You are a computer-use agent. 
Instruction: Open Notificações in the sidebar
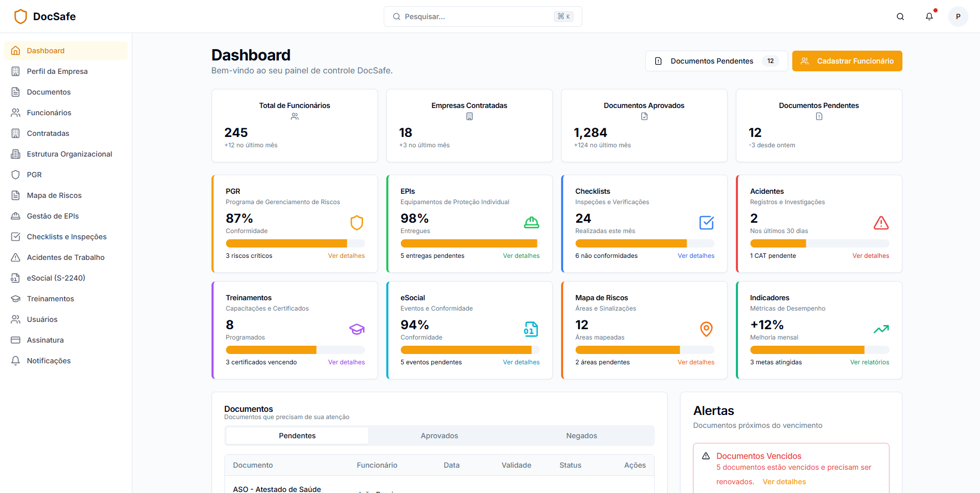(x=66, y=361)
